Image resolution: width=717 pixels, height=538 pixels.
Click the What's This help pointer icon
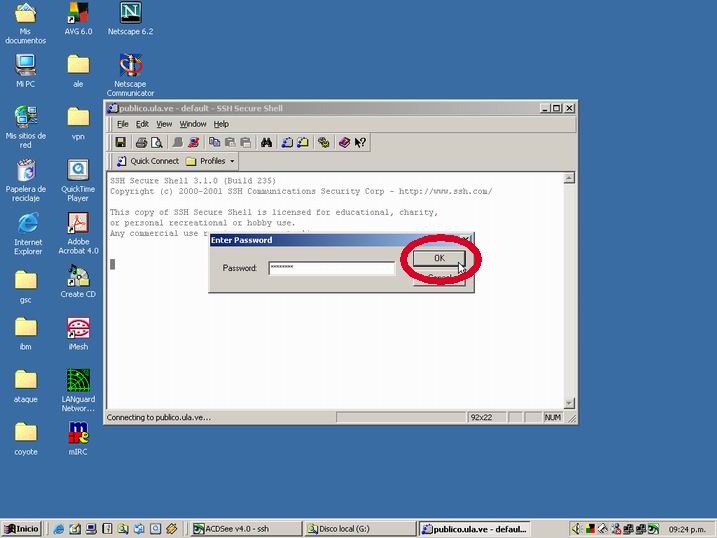pyautogui.click(x=360, y=143)
